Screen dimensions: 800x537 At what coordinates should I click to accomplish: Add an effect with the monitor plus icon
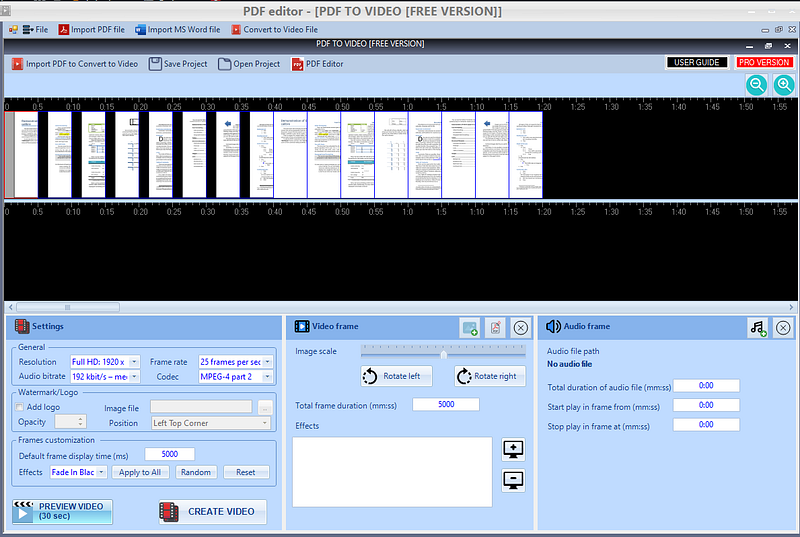[513, 449]
